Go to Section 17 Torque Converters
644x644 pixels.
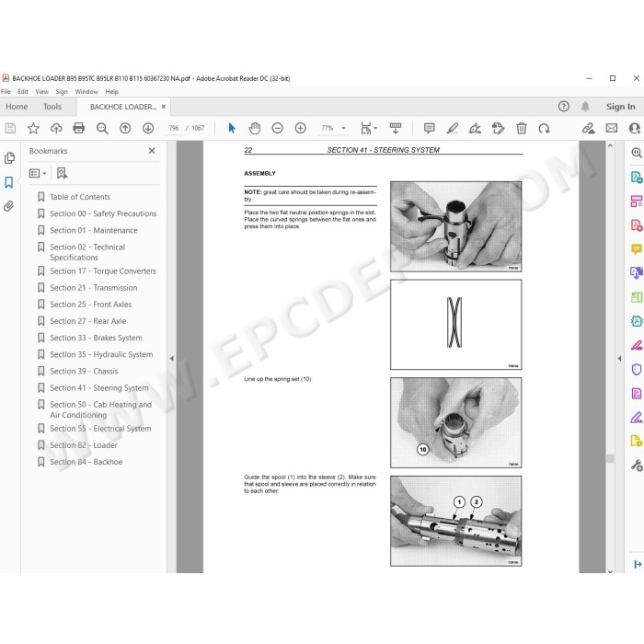coord(103,271)
